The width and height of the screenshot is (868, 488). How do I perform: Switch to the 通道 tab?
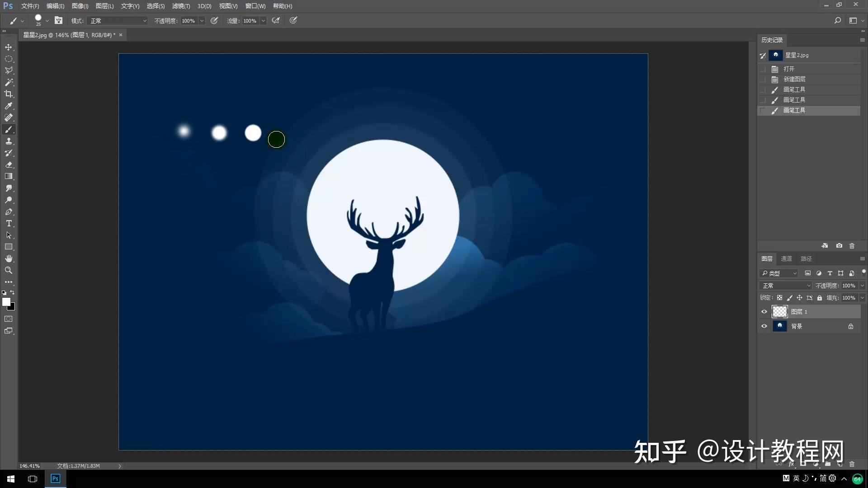pos(786,258)
